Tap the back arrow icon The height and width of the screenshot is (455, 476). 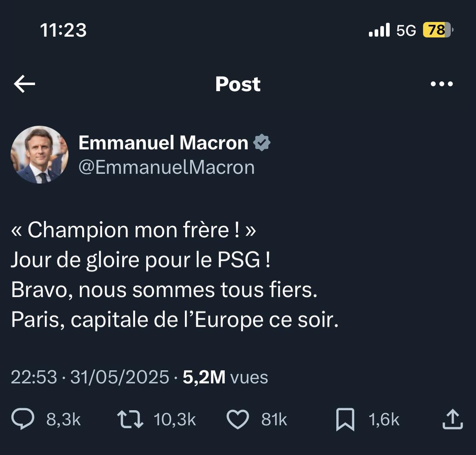[x=24, y=84]
